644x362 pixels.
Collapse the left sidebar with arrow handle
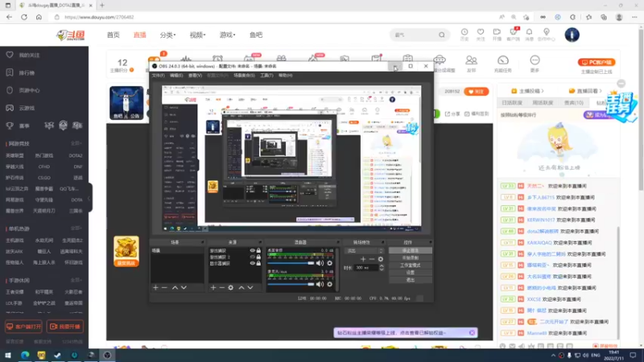click(x=89, y=199)
